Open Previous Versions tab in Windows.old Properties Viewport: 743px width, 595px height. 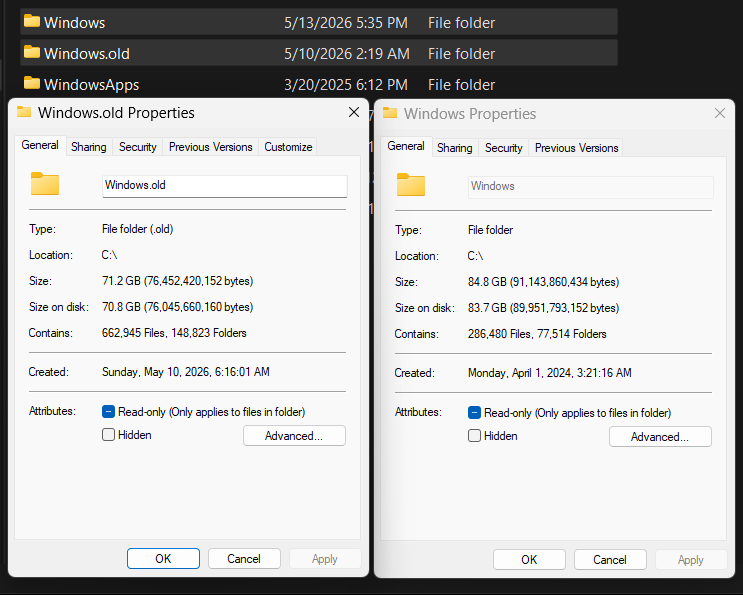point(210,147)
